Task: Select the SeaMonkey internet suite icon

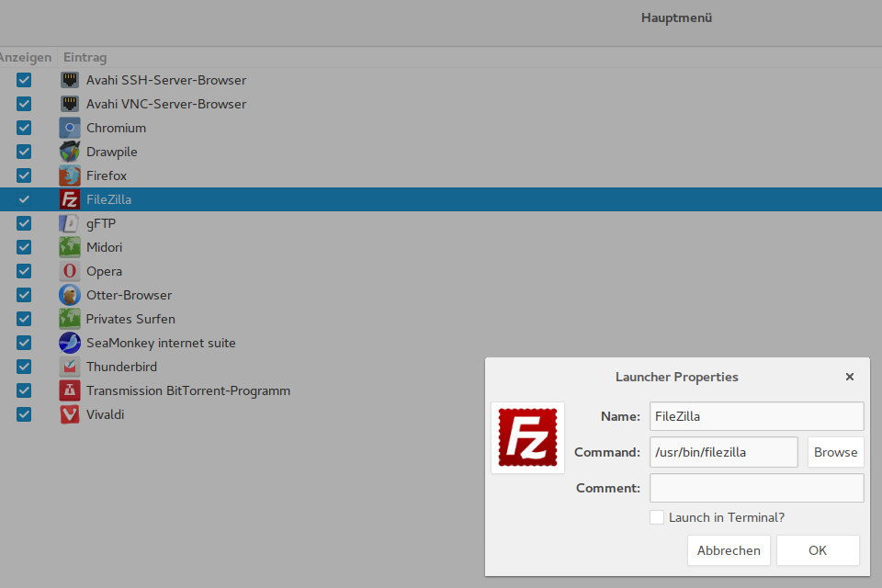Action: [70, 343]
